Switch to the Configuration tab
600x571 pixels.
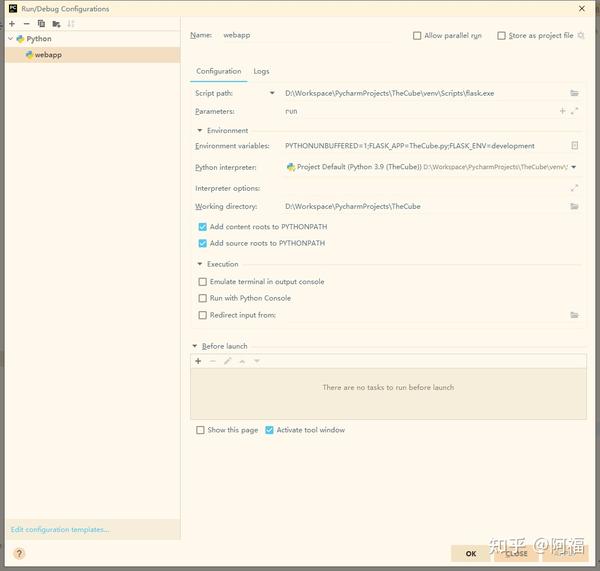(218, 72)
